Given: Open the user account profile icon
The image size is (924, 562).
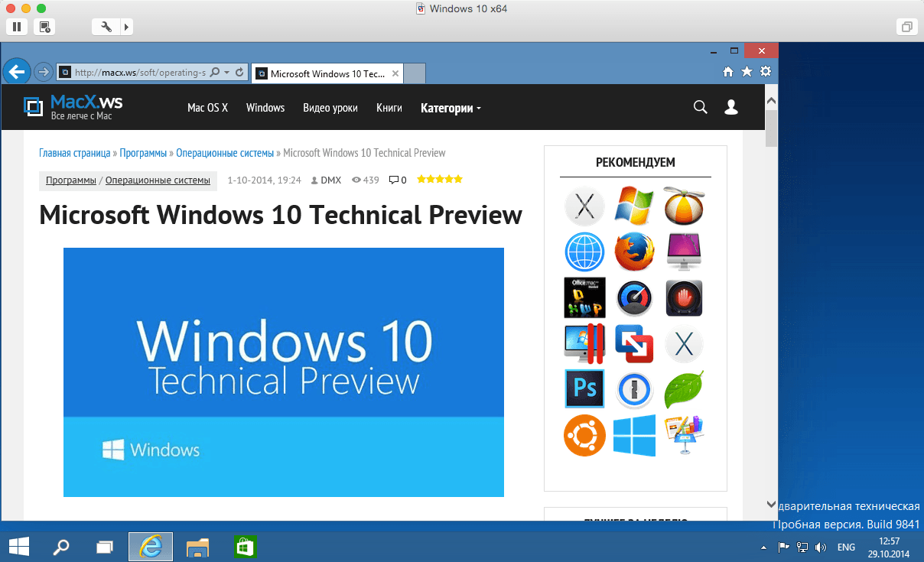Looking at the screenshot, I should click(x=731, y=107).
